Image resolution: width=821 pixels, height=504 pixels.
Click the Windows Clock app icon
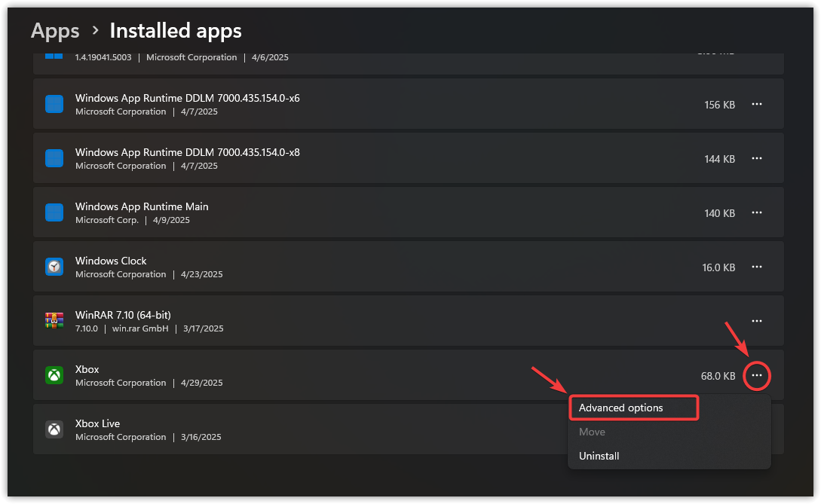click(54, 267)
